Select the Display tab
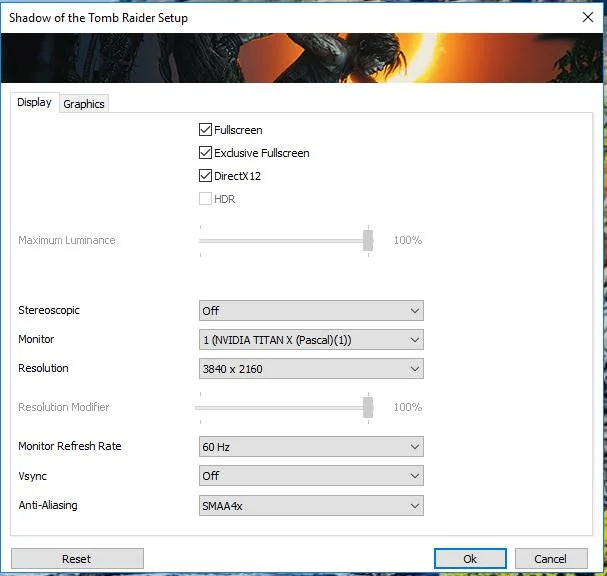The image size is (607, 576). (34, 102)
